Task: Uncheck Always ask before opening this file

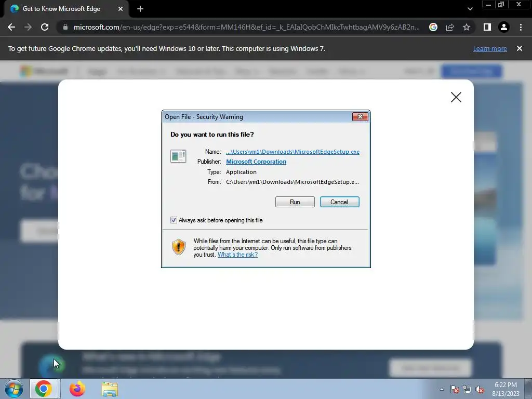Action: pyautogui.click(x=174, y=220)
